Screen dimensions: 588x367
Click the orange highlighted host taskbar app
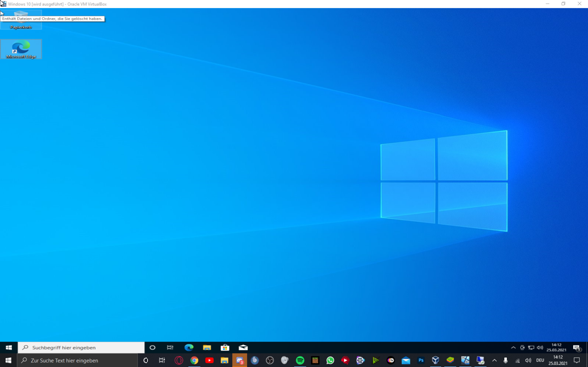[239, 360]
